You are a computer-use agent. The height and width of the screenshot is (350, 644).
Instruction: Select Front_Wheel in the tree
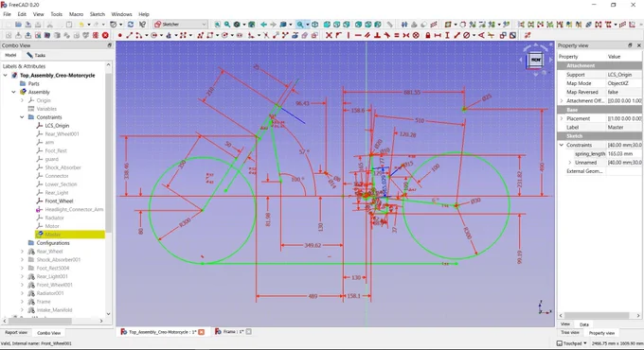pyautogui.click(x=59, y=201)
